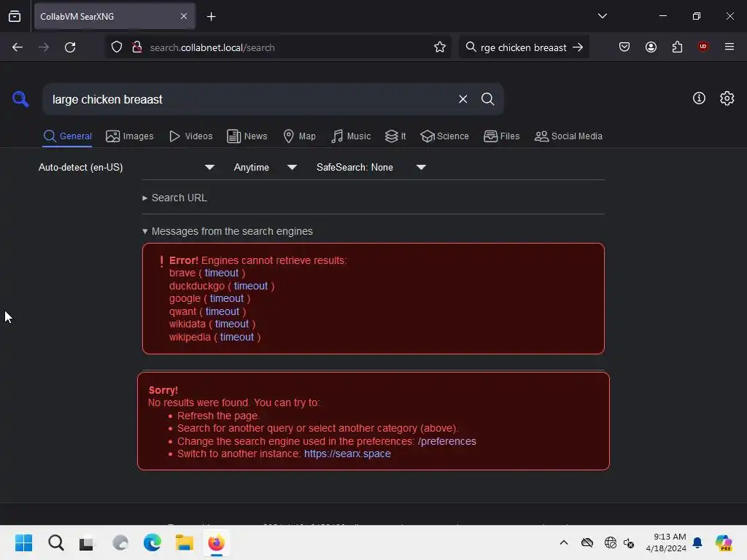The width and height of the screenshot is (747, 560).
Task: Reload the page with the refresh icon
Action: point(70,47)
